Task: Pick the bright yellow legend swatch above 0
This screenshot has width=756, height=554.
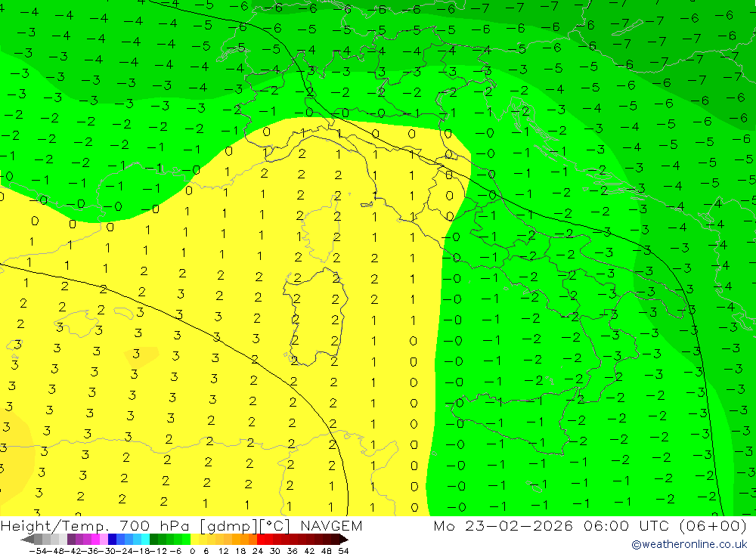Action: pyautogui.click(x=195, y=540)
